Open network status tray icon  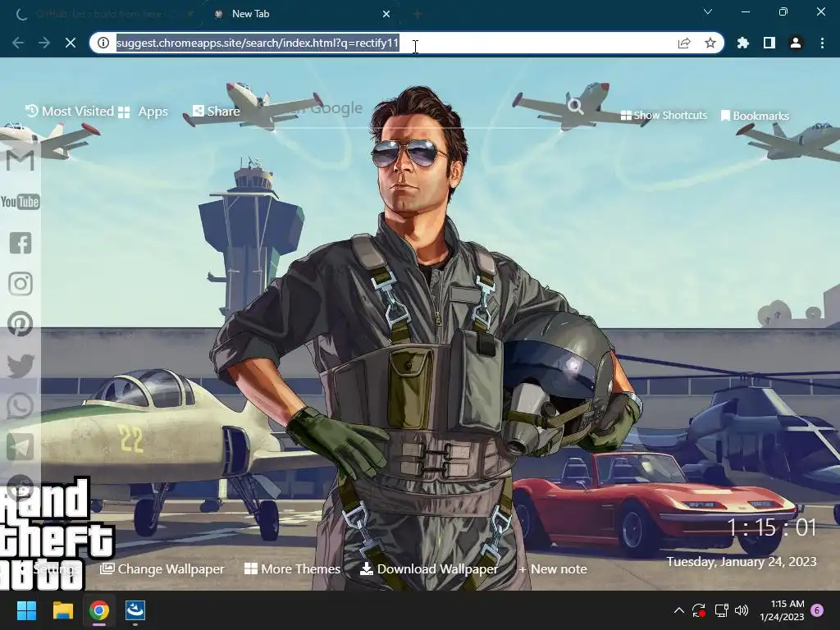[721, 610]
